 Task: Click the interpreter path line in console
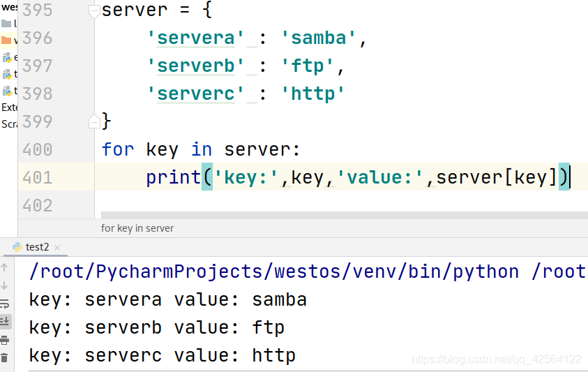click(308, 271)
